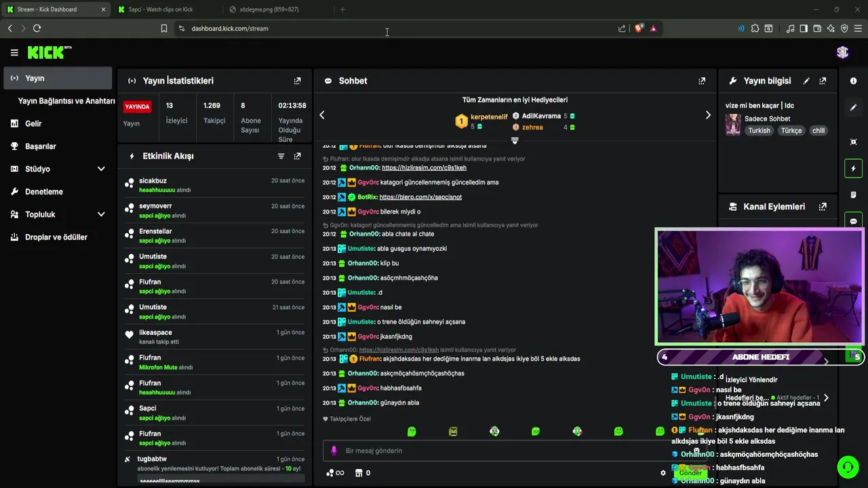868x488 pixels.
Task: Open the browser main menu icon
Action: pos(858,28)
